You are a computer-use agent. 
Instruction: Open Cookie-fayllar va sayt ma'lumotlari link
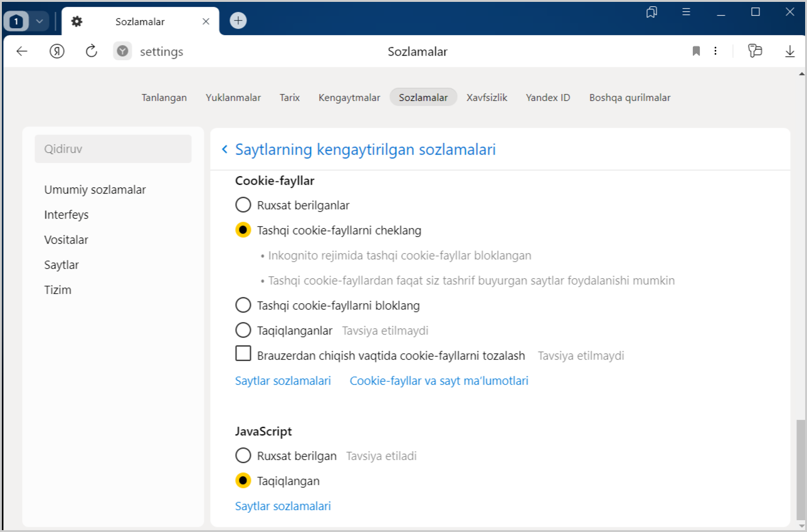pos(439,380)
